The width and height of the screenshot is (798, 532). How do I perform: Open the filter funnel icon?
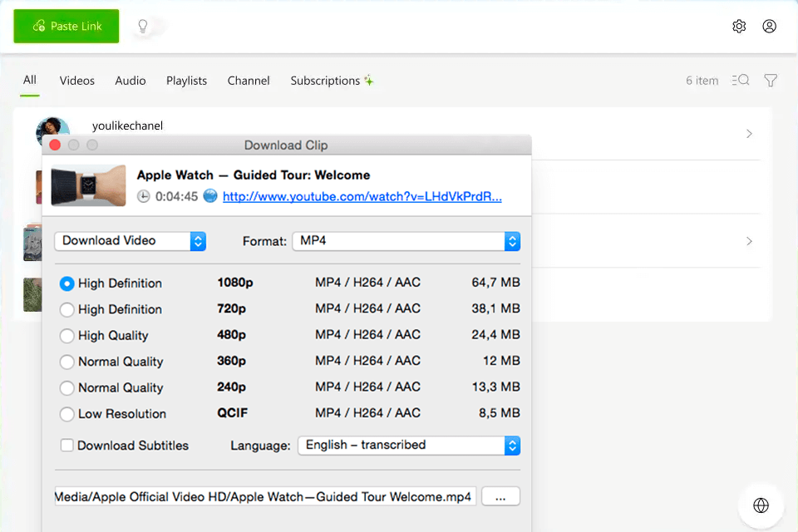tap(771, 81)
